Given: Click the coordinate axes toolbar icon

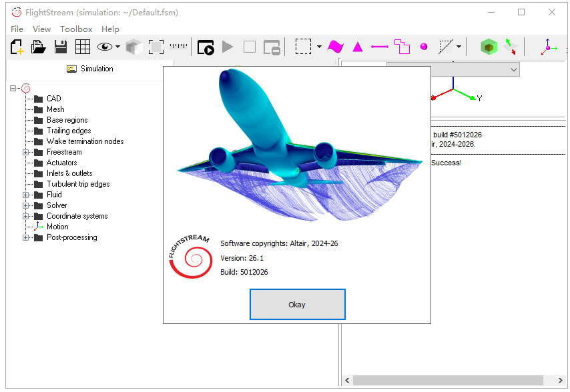Looking at the screenshot, I should (x=549, y=47).
